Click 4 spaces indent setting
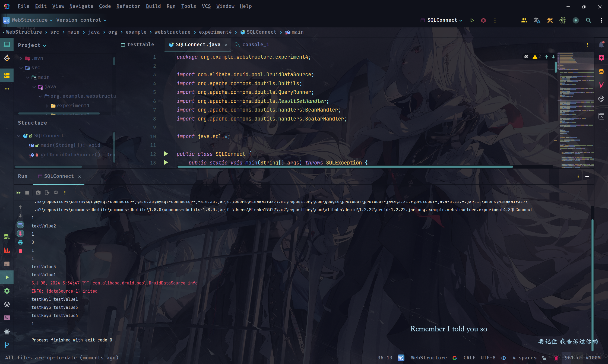This screenshot has width=608, height=364. click(524, 358)
